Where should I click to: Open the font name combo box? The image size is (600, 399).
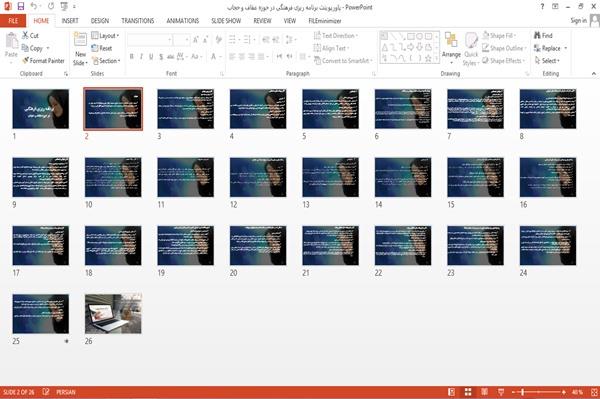pyautogui.click(x=150, y=39)
